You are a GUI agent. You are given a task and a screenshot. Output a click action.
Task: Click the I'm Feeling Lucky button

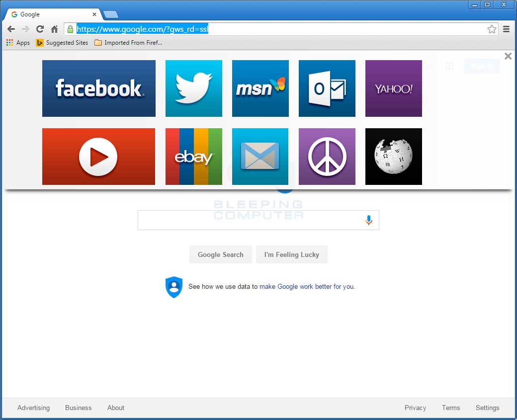(x=292, y=254)
